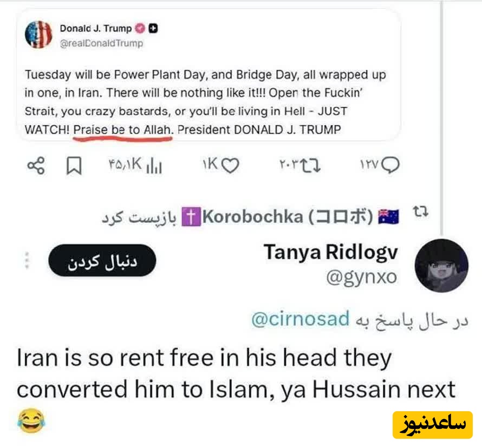
Task: Open the quoted Trump post text
Action: (205, 102)
